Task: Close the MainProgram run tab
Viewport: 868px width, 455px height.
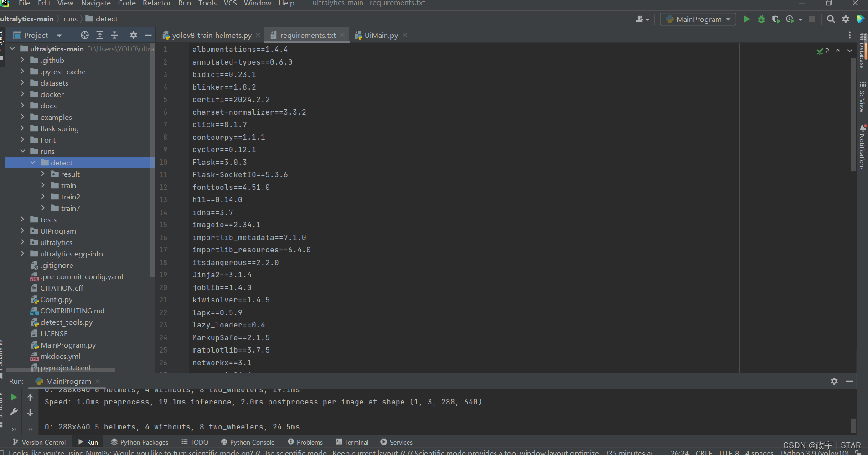Action: (x=98, y=381)
